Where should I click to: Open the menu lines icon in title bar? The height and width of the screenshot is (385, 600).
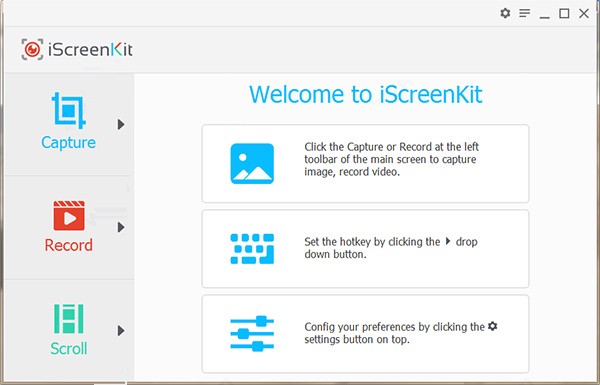click(525, 13)
